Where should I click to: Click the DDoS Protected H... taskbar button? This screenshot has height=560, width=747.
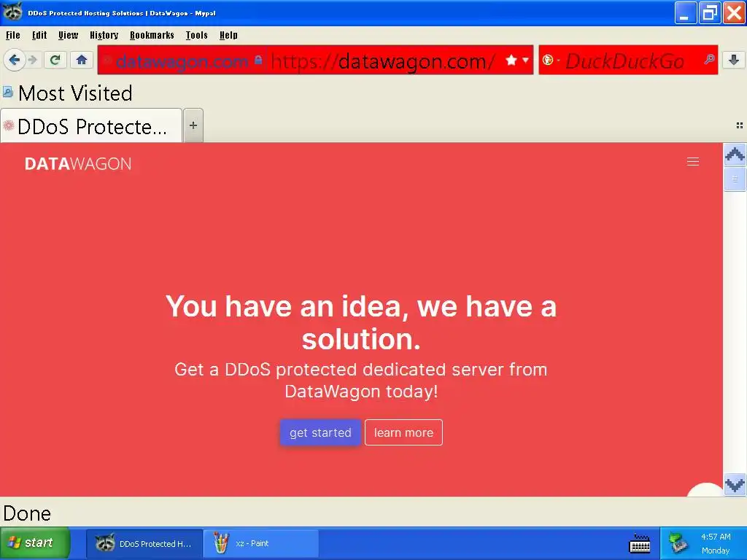144,543
